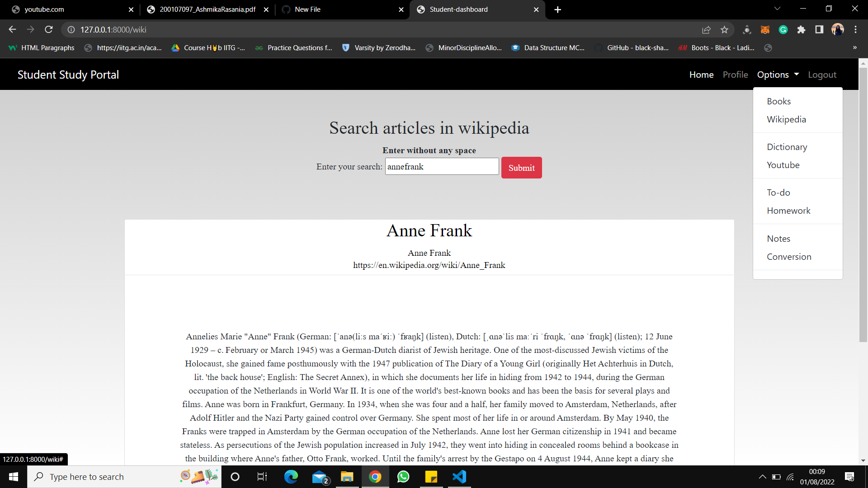Open a new browser tab with plus icon
The image size is (868, 488).
[558, 9]
